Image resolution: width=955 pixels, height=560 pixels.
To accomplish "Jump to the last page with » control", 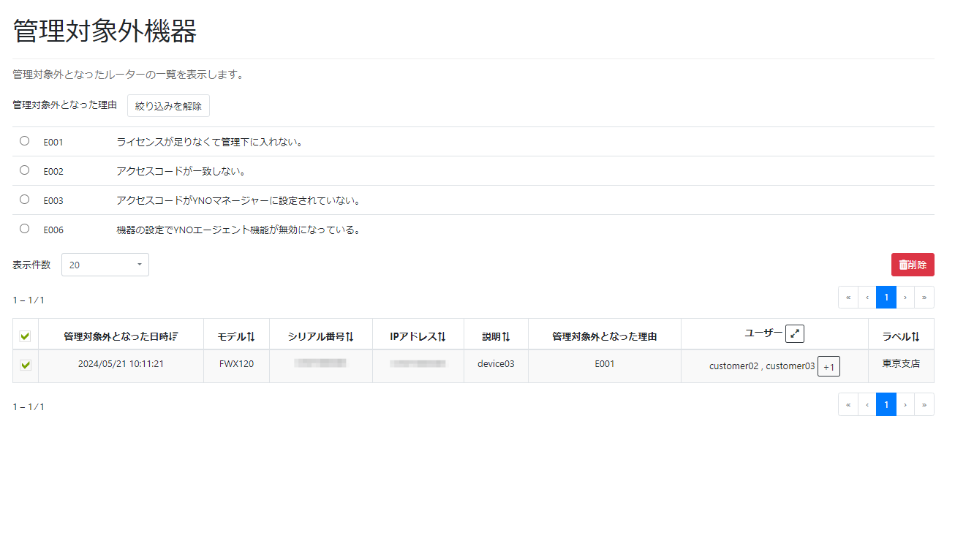I will [x=924, y=297].
